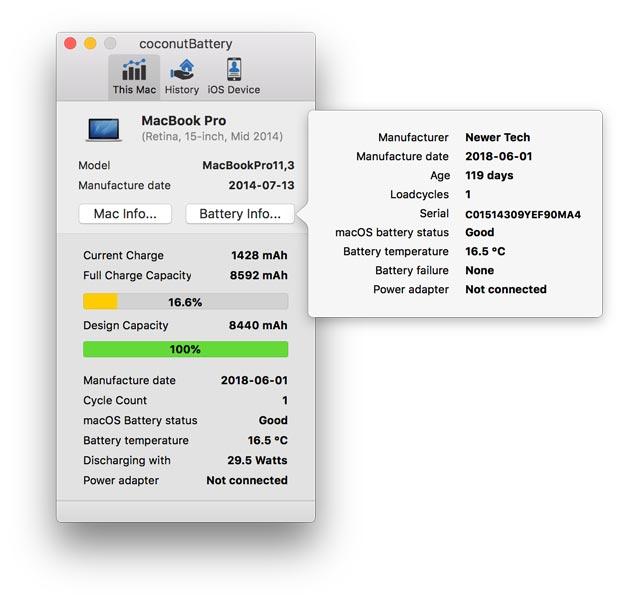Click the Full Charge Capacity label

(137, 276)
